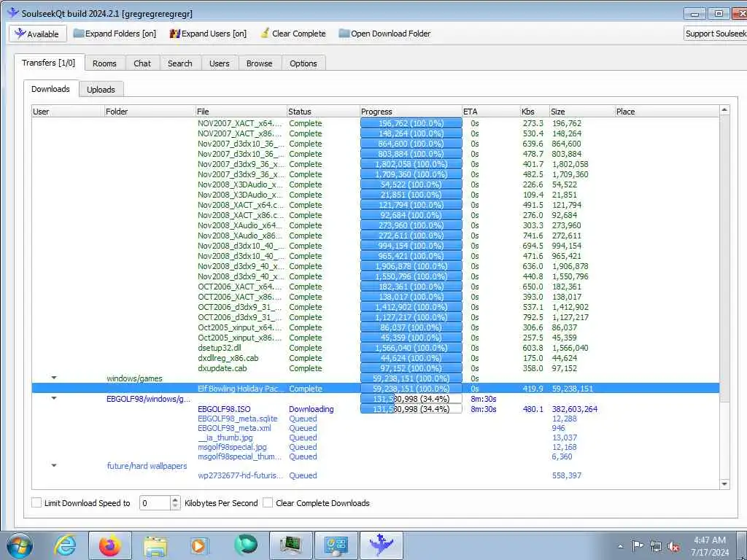Sort by the Size column header
This screenshot has height=560, width=747.
tap(582, 112)
